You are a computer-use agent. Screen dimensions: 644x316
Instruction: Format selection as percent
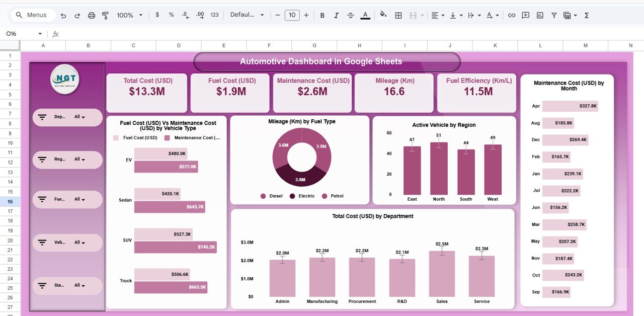pos(171,15)
